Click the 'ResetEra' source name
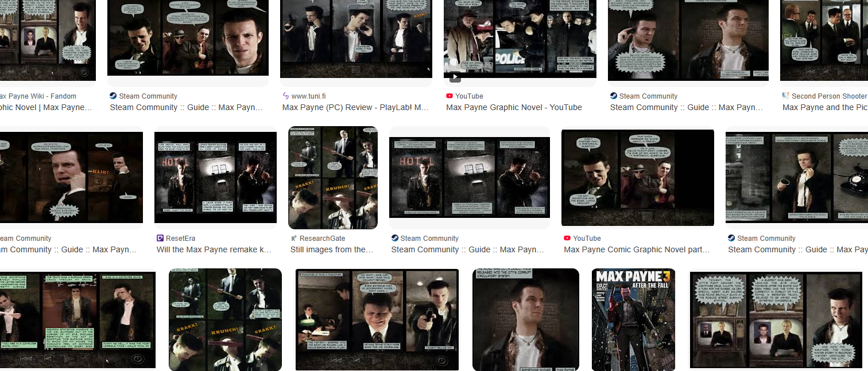The width and height of the screenshot is (868, 371). point(181,239)
